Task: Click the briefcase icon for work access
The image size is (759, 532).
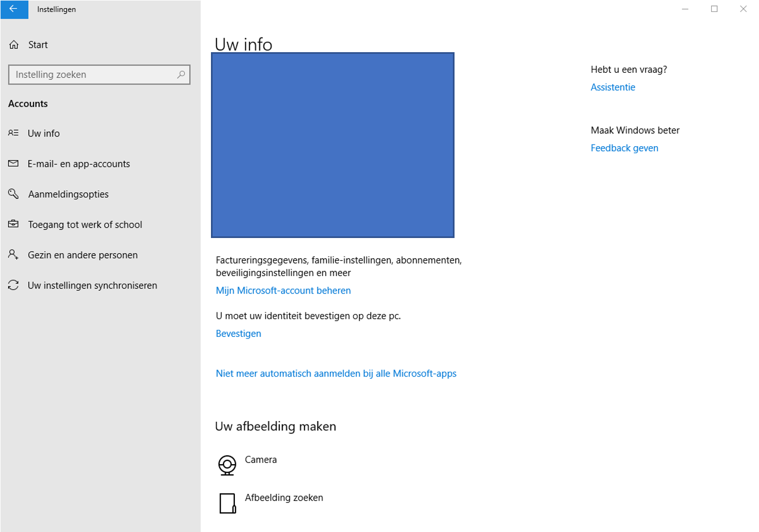Action: click(14, 224)
